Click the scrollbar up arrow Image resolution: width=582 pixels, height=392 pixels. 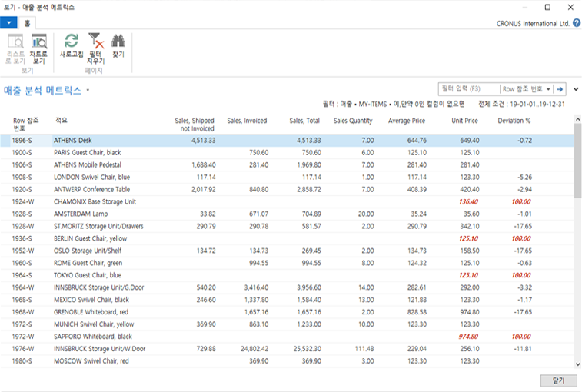click(x=577, y=119)
